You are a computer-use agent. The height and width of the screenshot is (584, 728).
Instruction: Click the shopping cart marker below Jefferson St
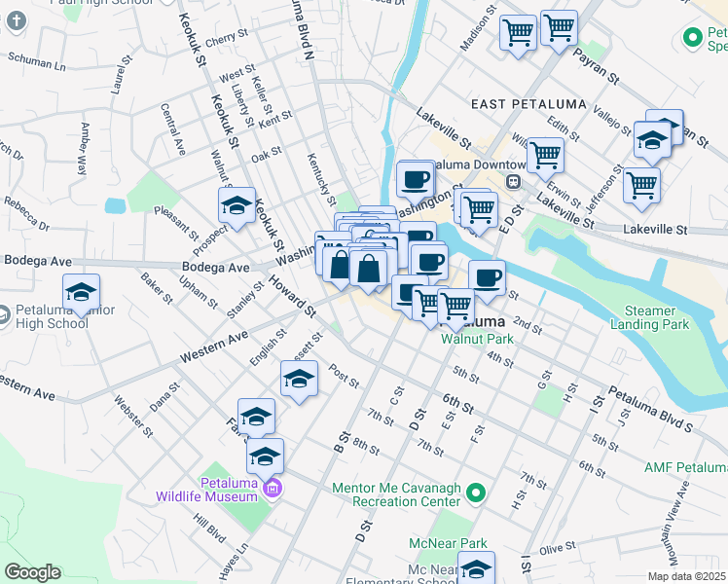[x=641, y=187]
